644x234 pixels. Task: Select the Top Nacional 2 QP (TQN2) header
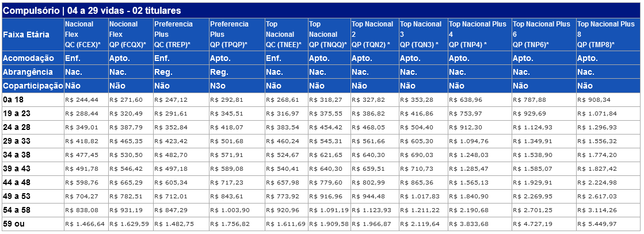pos(374,34)
